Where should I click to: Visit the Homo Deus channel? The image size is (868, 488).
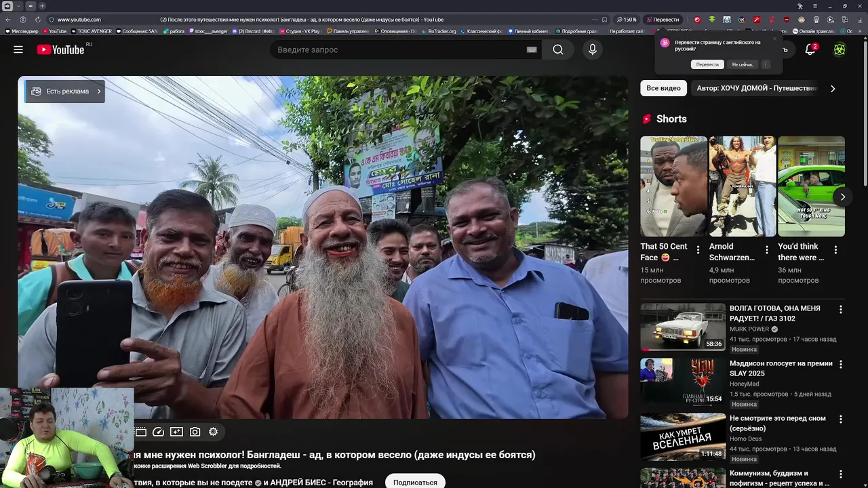pyautogui.click(x=747, y=439)
